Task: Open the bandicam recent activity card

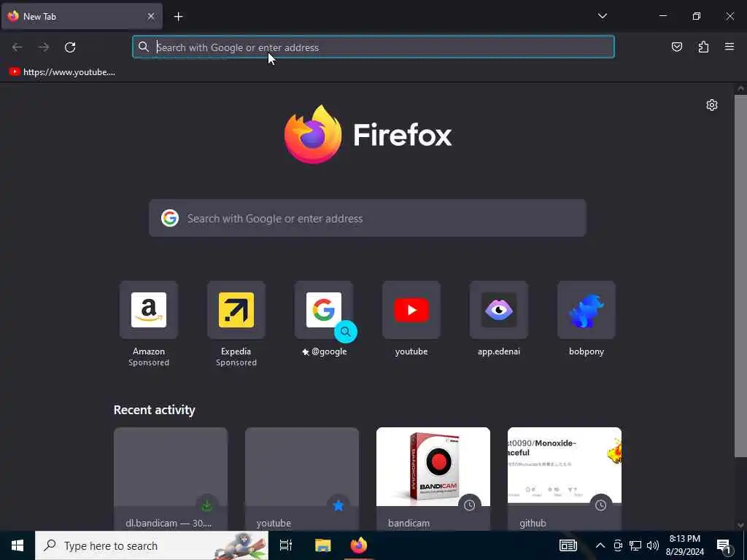Action: 433,478
